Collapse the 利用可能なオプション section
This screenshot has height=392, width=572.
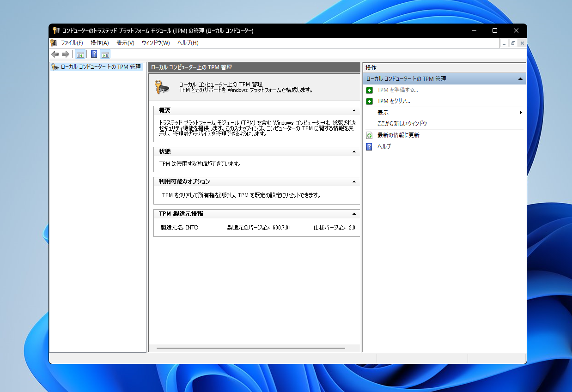pyautogui.click(x=354, y=182)
